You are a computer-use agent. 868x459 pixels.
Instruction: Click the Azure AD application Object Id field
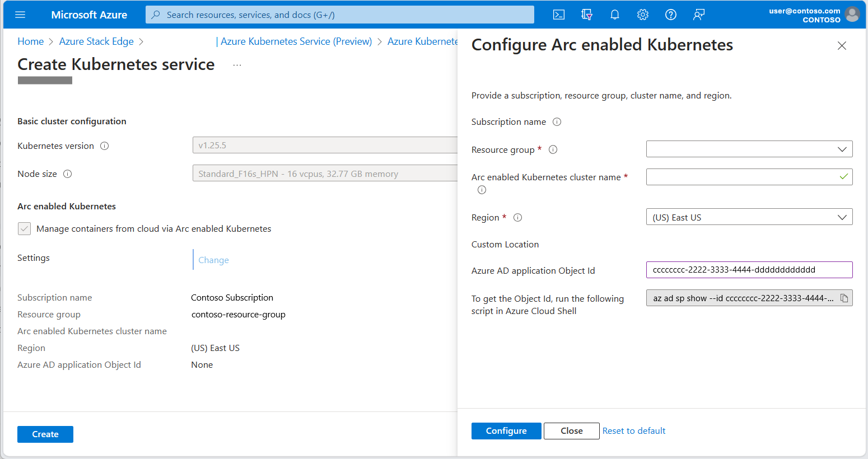[x=749, y=270]
